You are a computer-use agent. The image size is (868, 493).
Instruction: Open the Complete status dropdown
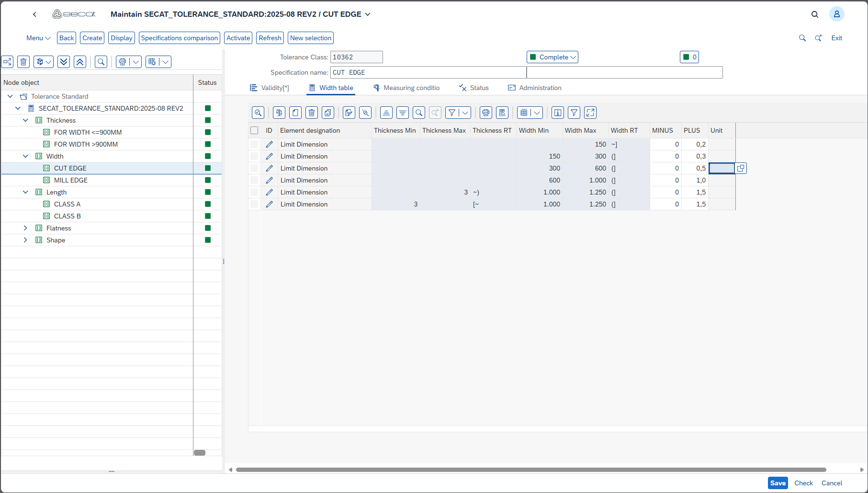552,57
